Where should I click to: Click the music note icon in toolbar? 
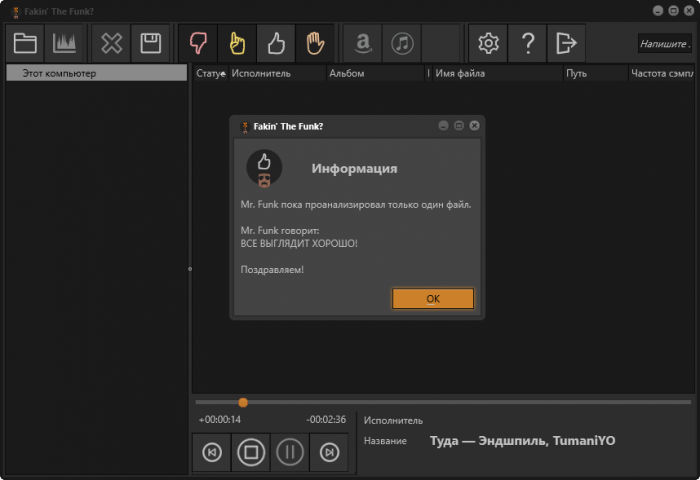(402, 43)
